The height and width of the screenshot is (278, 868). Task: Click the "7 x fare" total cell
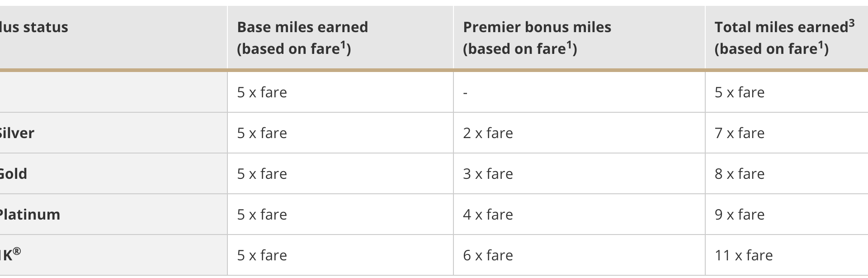(739, 133)
